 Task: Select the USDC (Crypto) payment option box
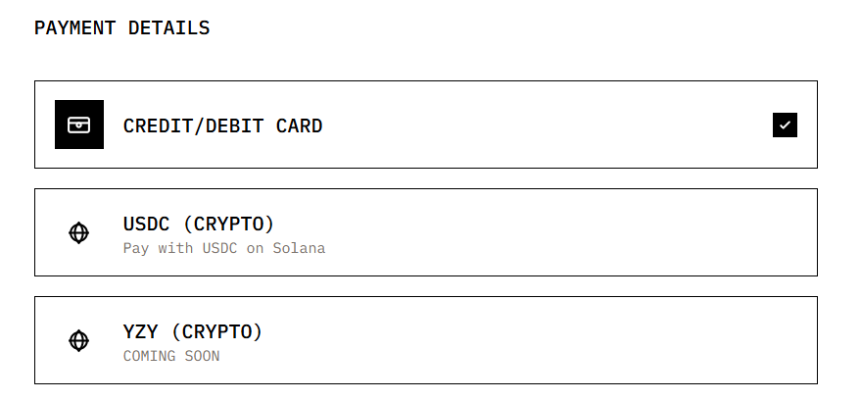425,232
